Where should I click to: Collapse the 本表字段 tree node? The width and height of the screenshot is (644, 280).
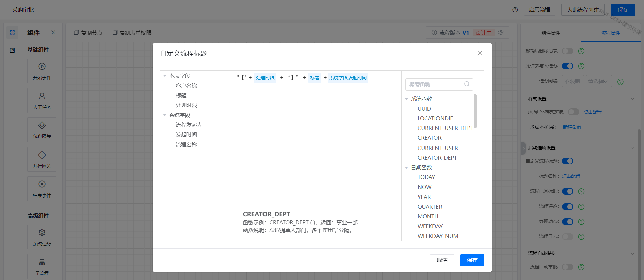click(165, 76)
